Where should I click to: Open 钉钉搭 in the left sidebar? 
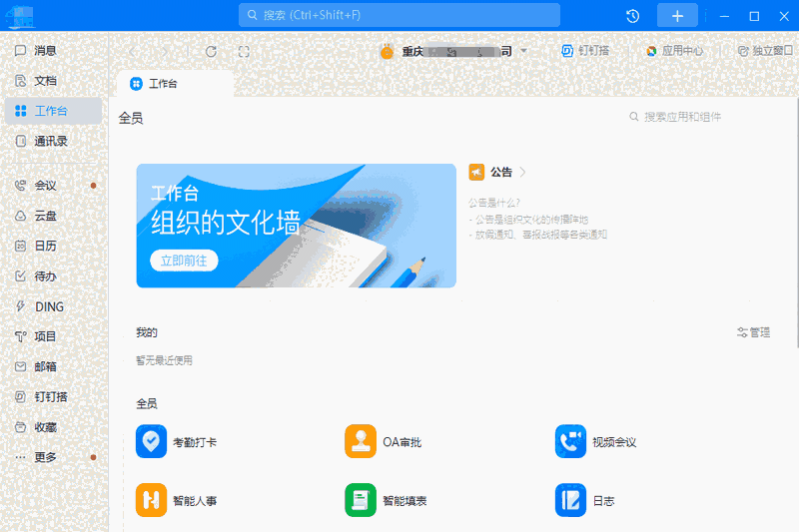click(51, 396)
